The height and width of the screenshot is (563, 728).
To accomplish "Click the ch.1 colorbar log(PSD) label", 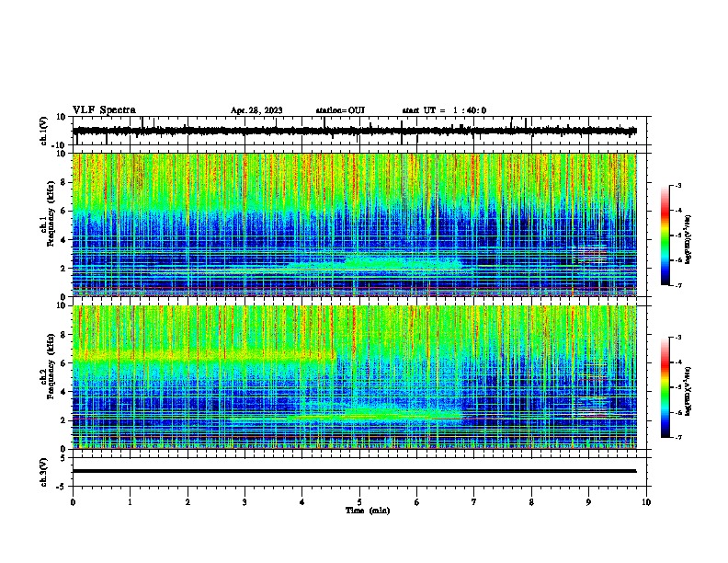I will [688, 239].
